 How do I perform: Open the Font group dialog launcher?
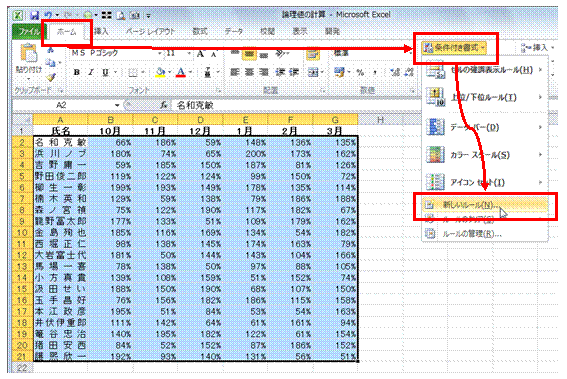pos(218,90)
